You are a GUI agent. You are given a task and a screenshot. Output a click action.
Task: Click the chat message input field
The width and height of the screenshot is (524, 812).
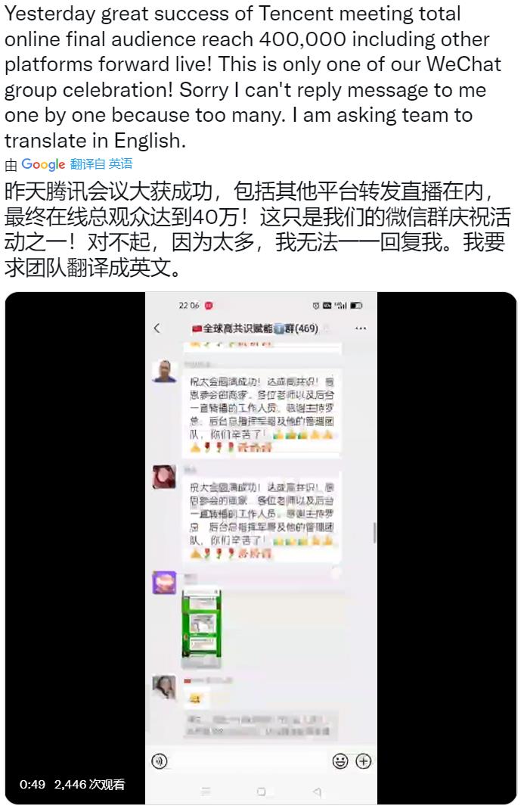[250, 761]
